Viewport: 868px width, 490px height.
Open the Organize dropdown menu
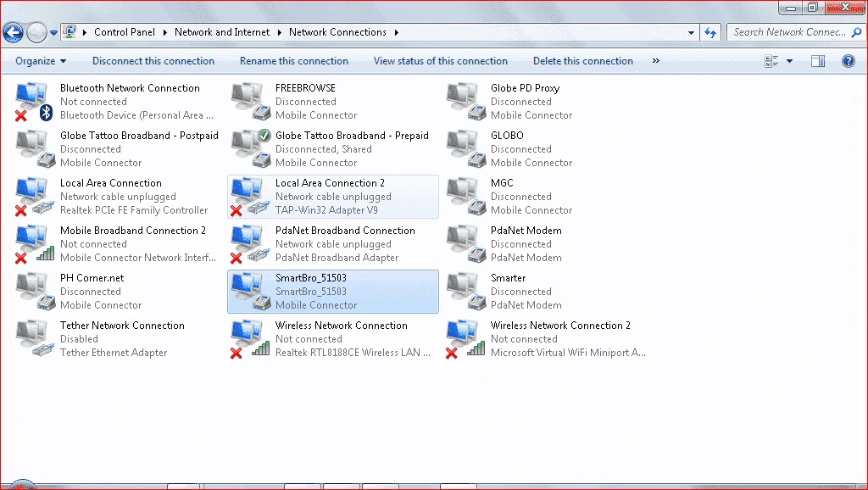click(41, 61)
